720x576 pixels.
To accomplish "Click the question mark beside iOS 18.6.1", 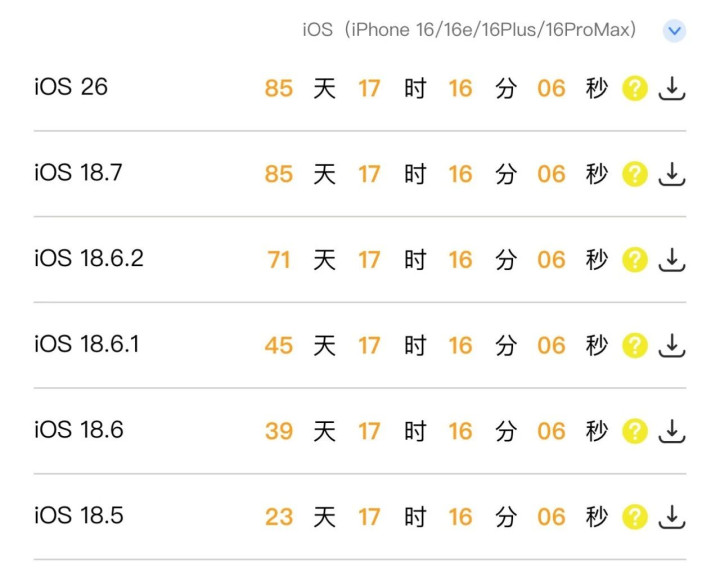I will 635,346.
